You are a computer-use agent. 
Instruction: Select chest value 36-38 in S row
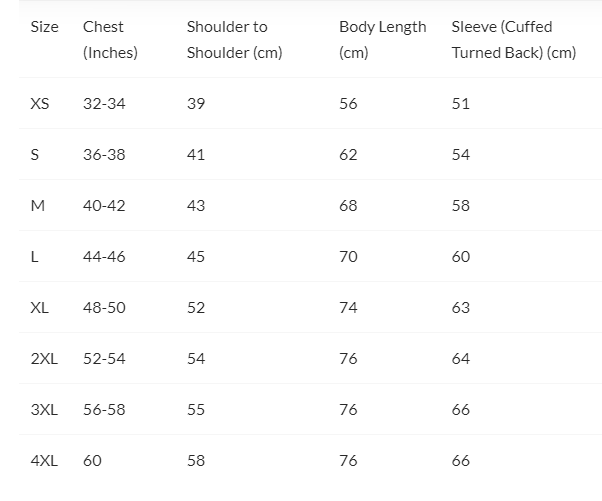click(x=104, y=155)
